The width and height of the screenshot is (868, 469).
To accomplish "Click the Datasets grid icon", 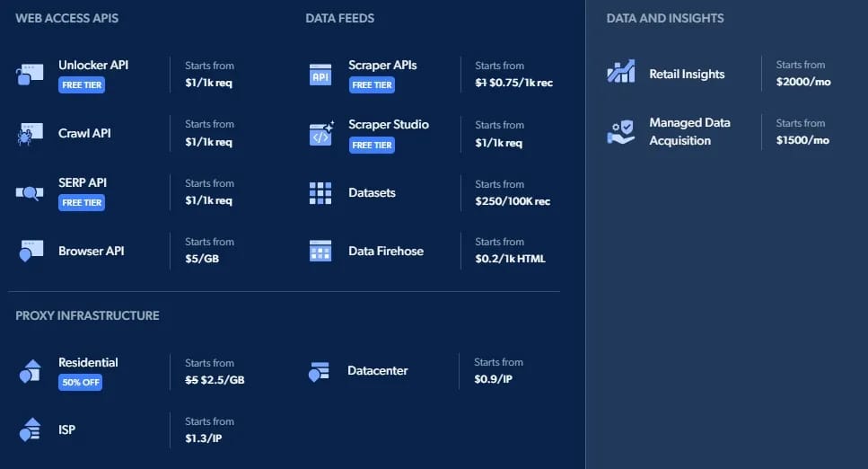I will click(x=320, y=193).
